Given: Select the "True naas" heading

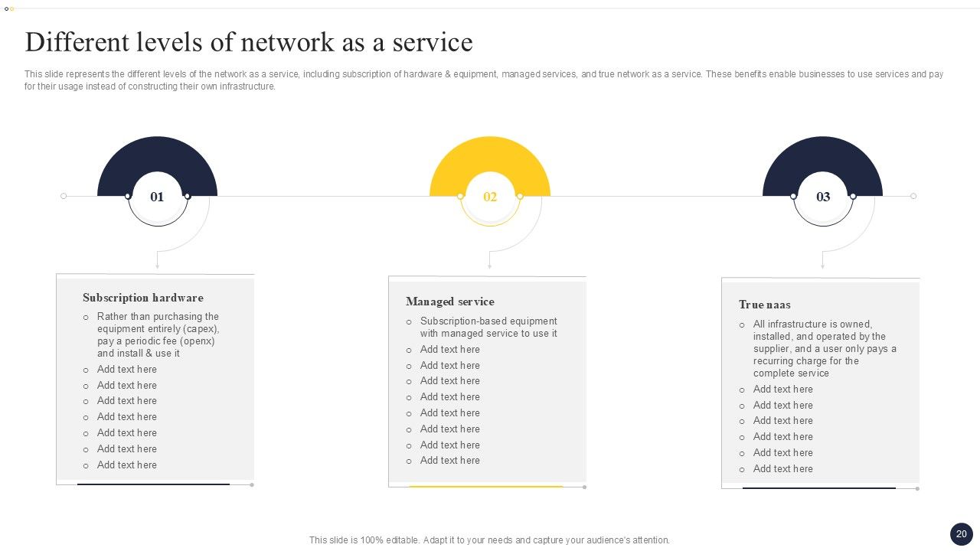Looking at the screenshot, I should click(765, 305).
